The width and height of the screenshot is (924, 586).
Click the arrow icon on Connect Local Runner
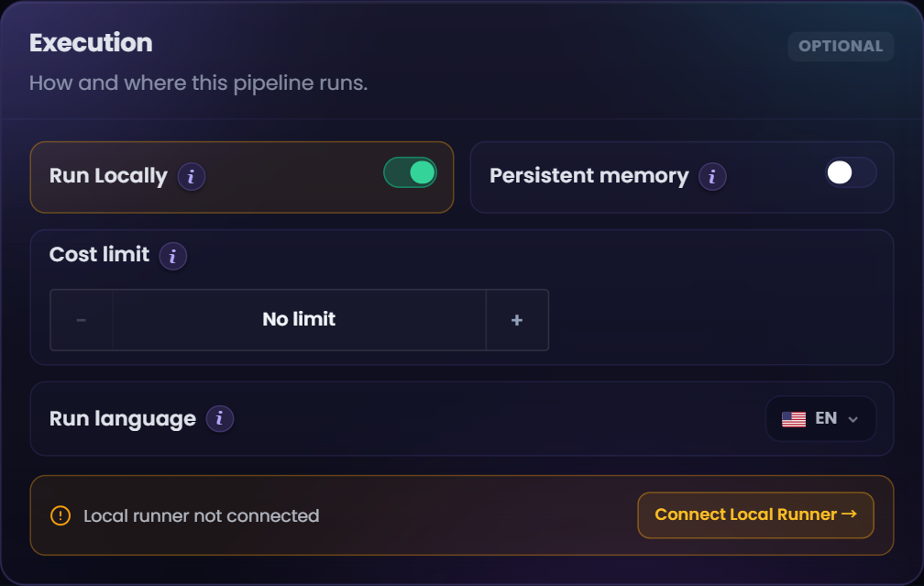pos(849,514)
